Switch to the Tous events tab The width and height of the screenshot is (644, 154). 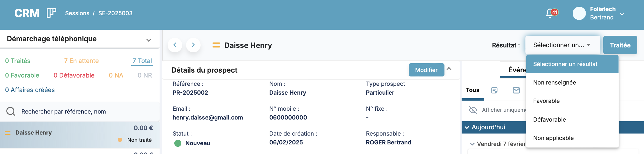click(x=472, y=90)
